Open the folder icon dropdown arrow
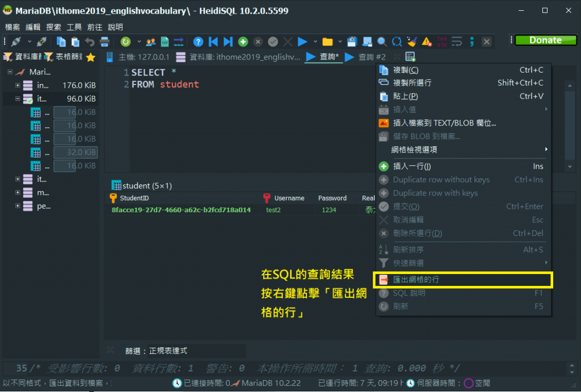 [340, 41]
